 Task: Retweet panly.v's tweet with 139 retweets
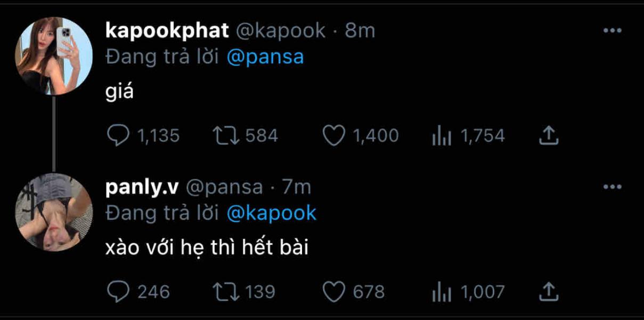(225, 292)
